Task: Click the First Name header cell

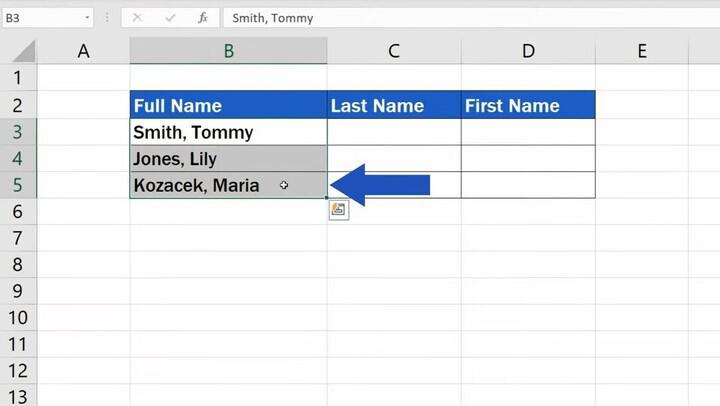Action: pos(527,106)
